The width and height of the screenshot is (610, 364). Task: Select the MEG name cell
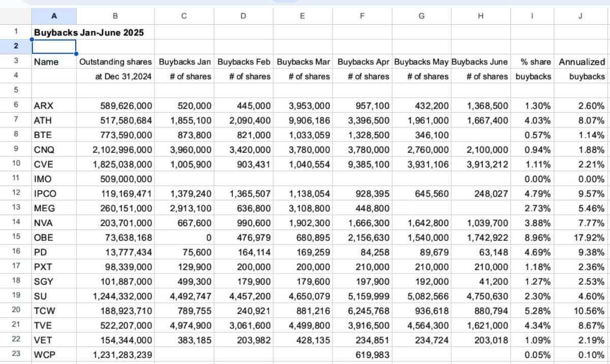coord(54,208)
